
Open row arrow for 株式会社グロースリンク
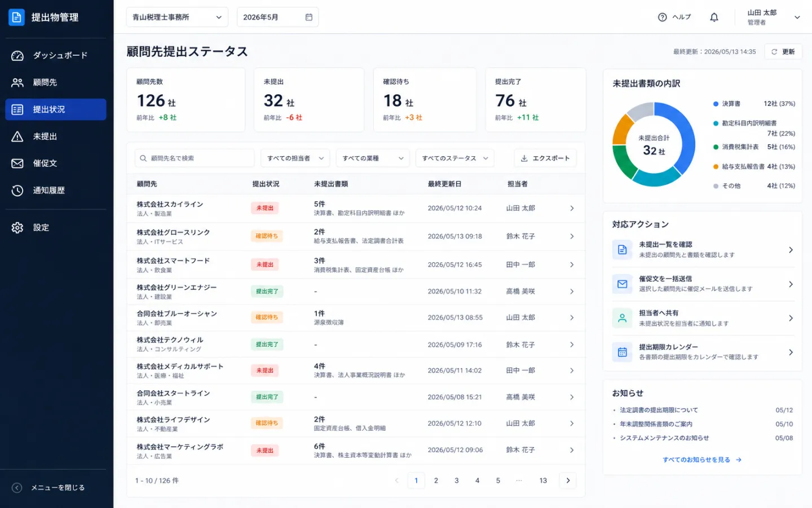pos(572,237)
